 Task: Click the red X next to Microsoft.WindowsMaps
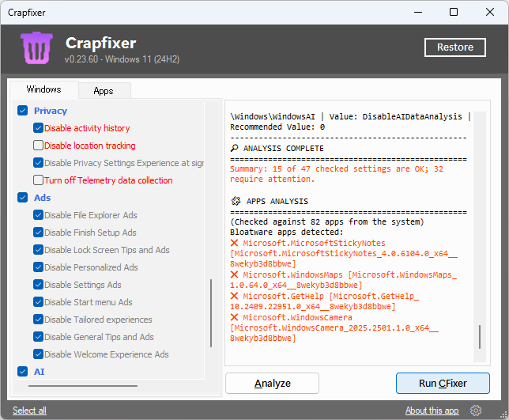pos(234,274)
